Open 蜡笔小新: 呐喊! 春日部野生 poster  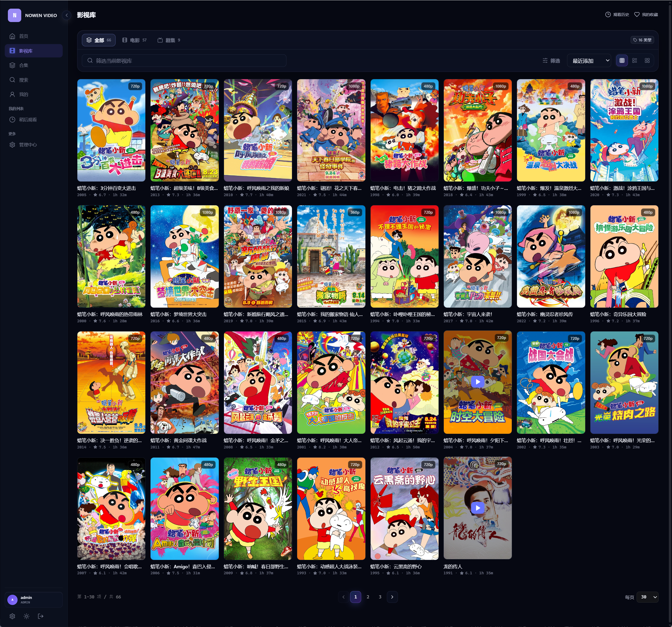[258, 509]
